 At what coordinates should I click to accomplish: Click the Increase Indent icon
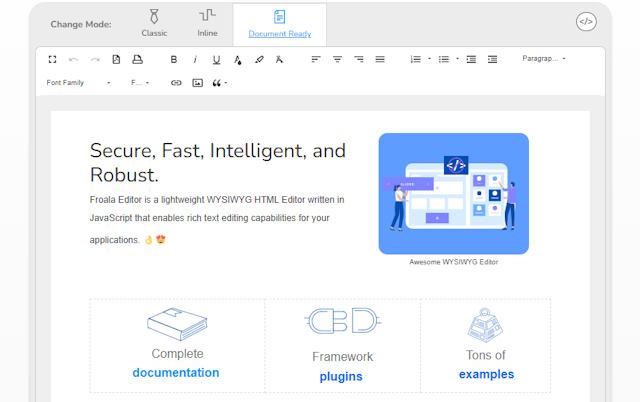click(x=493, y=60)
